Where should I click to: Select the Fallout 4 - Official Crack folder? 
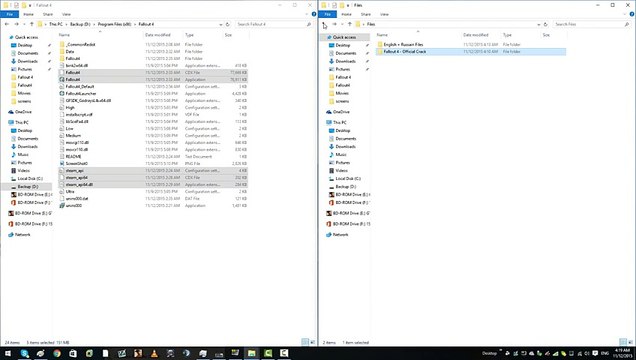coord(471,51)
